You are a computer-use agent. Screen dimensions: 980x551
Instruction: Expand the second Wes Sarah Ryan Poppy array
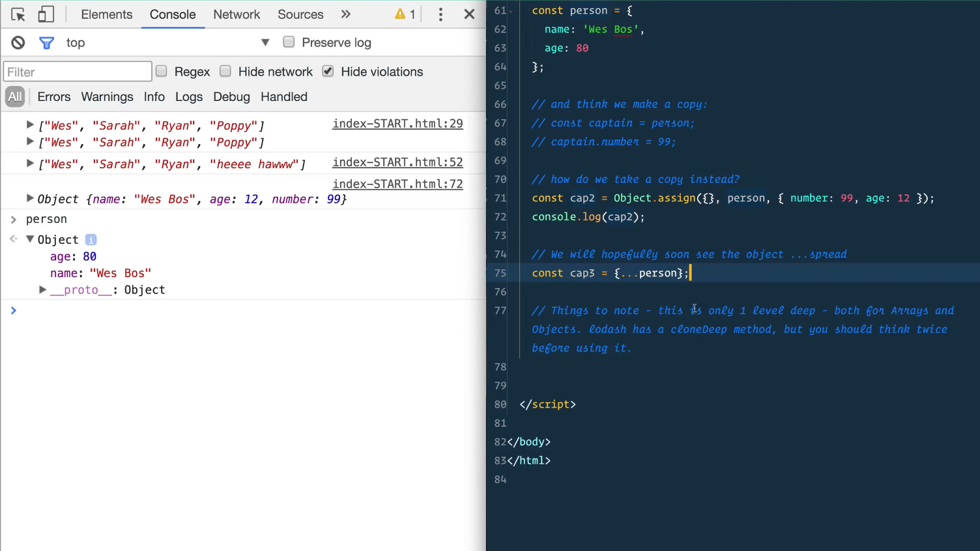tap(30, 141)
